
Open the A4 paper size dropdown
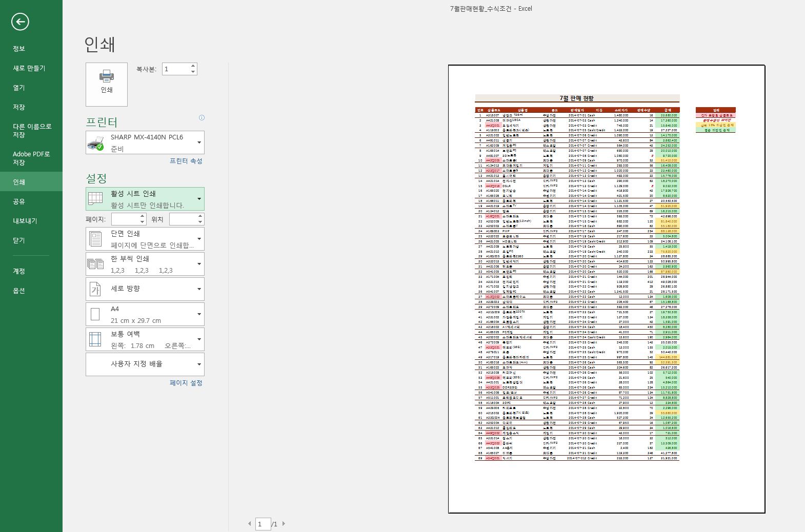145,314
